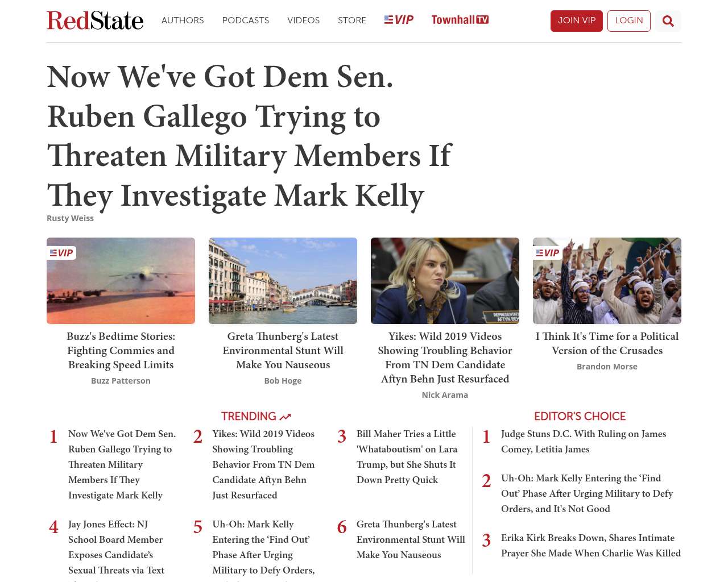The height and width of the screenshot is (582, 728).
Task: Open Jay Jones Effect trending story
Action: point(116,547)
